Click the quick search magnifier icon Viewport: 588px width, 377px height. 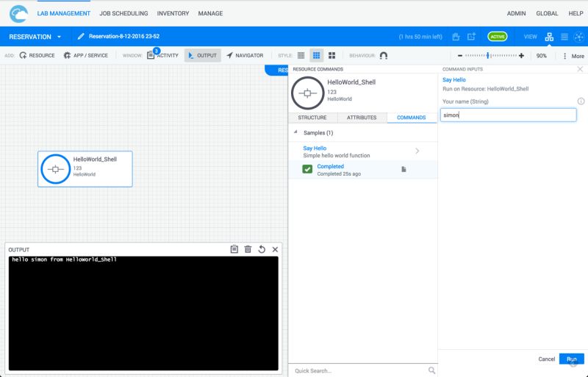point(431,370)
